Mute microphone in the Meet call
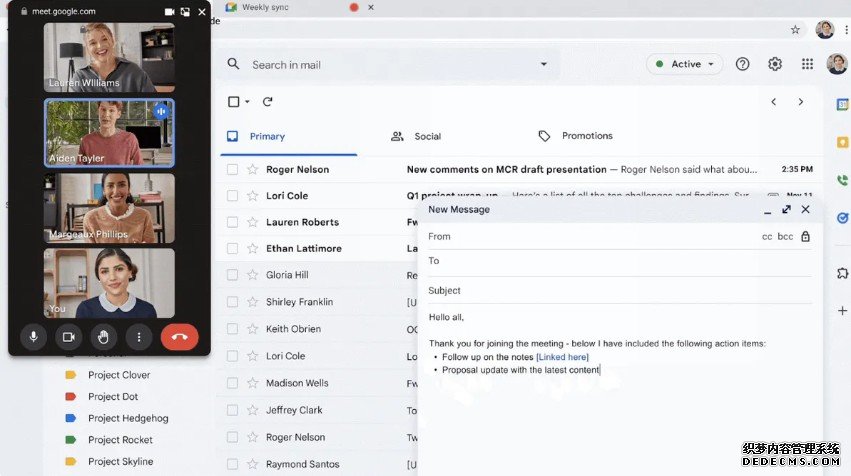Screen dimensions: 851x476 [34, 337]
